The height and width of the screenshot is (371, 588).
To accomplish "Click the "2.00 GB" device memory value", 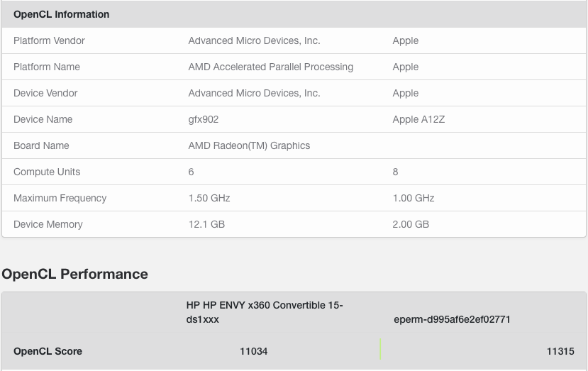I will (x=411, y=224).
